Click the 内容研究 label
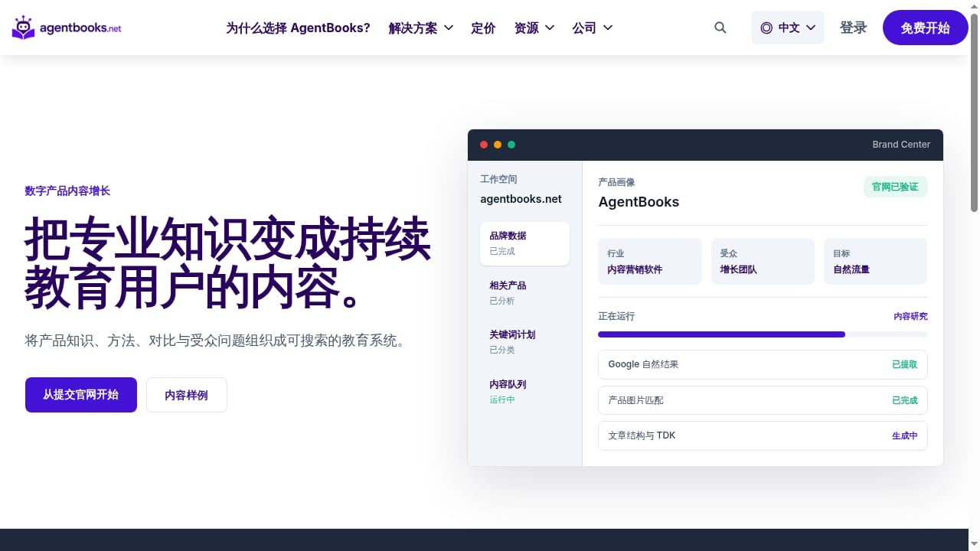Viewport: 980px width, 551px height. [x=910, y=316]
